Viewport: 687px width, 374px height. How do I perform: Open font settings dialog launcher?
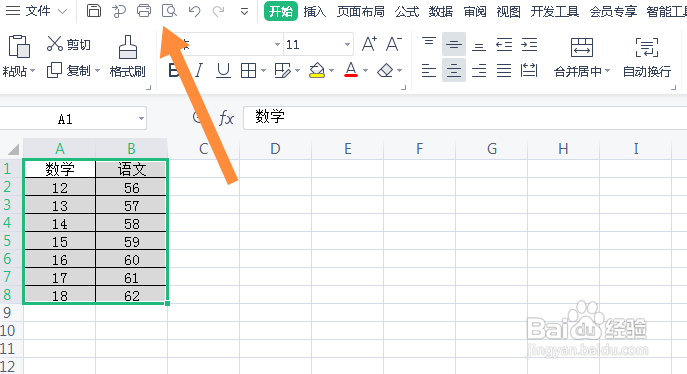tap(404, 88)
